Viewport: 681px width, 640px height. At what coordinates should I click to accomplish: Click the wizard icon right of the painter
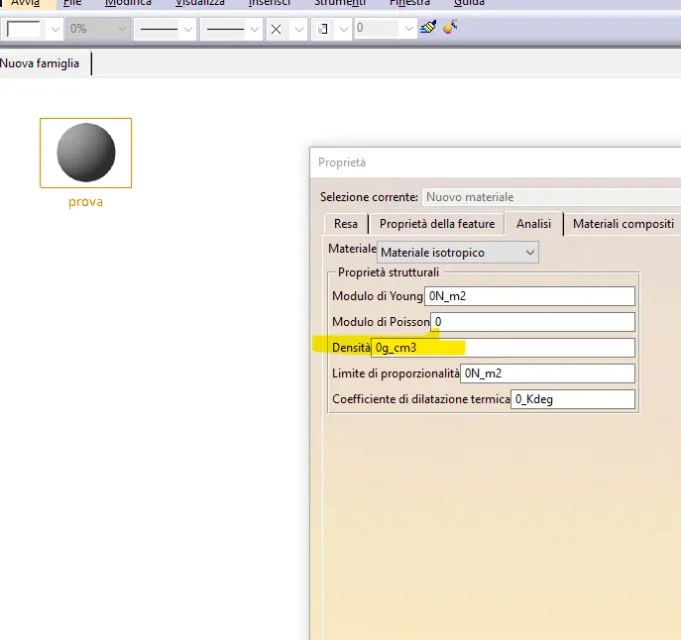point(450,28)
